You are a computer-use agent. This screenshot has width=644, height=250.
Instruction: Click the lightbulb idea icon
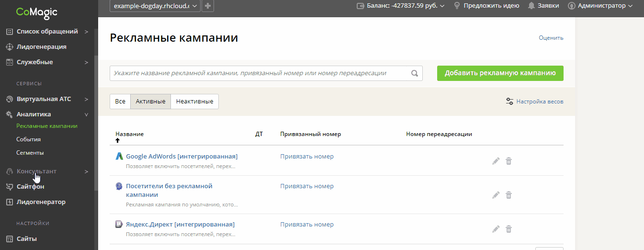457,6
